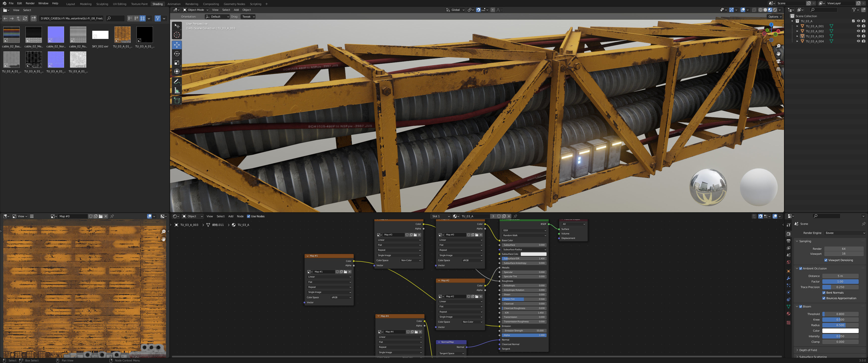Hide TU_03_A_001 in viewport
The width and height of the screenshot is (868, 363).
pyautogui.click(x=859, y=26)
